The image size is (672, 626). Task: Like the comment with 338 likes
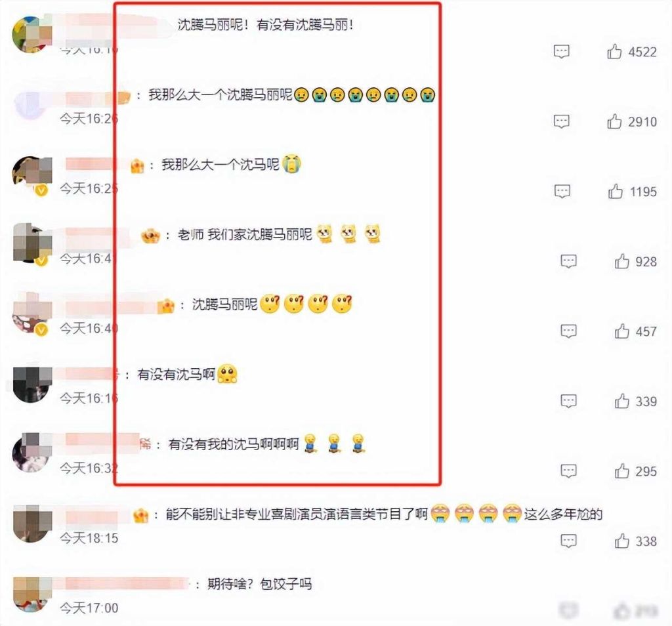622,541
